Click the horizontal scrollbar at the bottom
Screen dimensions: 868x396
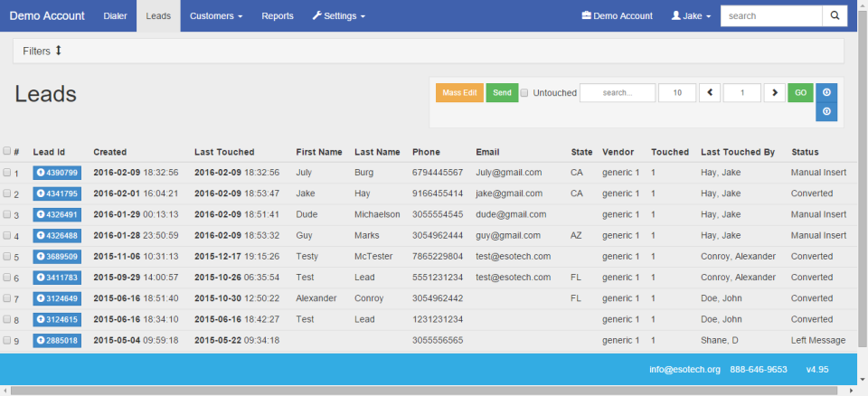click(426, 391)
